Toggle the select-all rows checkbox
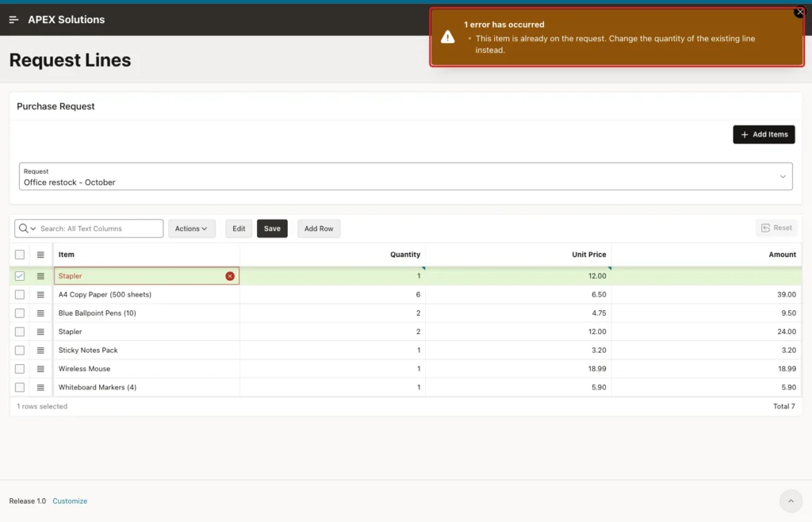Viewport: 812px width, 522px height. pos(20,255)
